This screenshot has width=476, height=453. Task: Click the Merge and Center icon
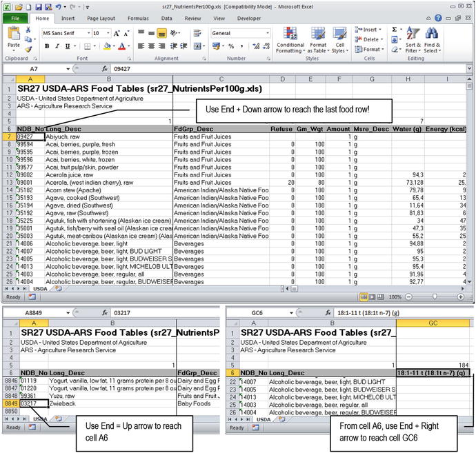tap(197, 46)
